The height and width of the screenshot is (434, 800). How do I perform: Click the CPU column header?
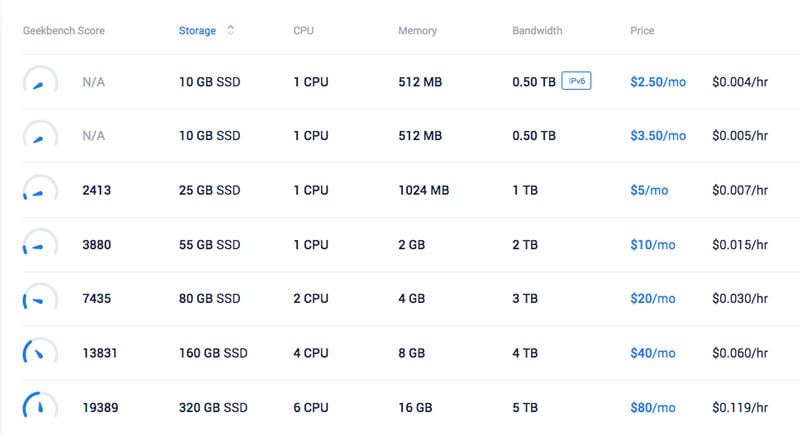pyautogui.click(x=303, y=31)
